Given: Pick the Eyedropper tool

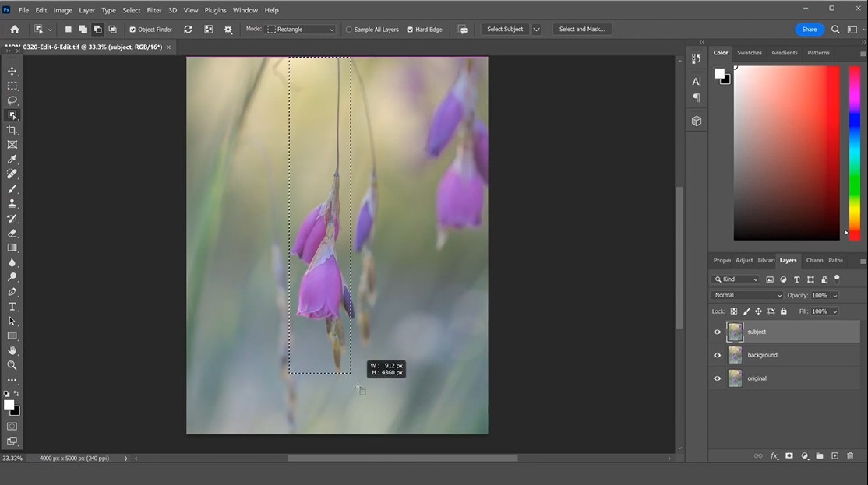Looking at the screenshot, I should pos(12,160).
